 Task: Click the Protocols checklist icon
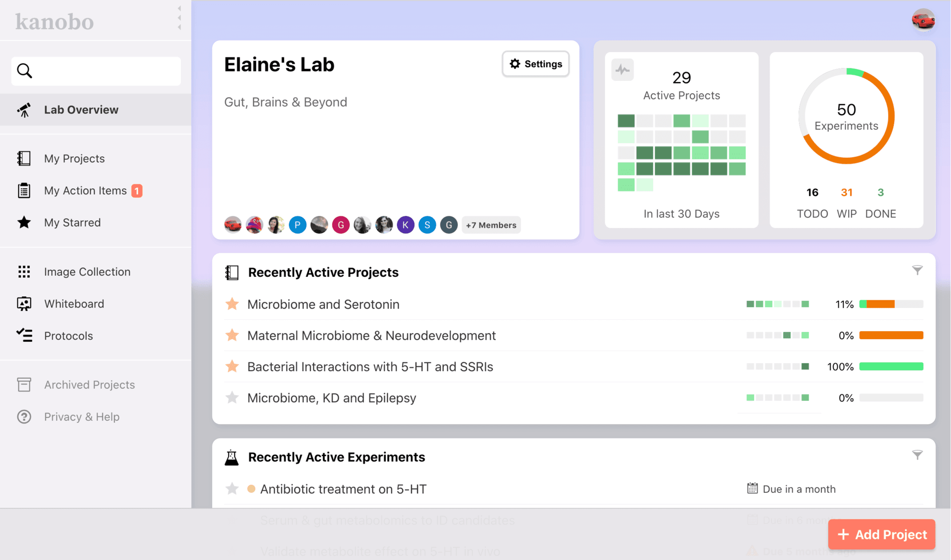pyautogui.click(x=24, y=336)
